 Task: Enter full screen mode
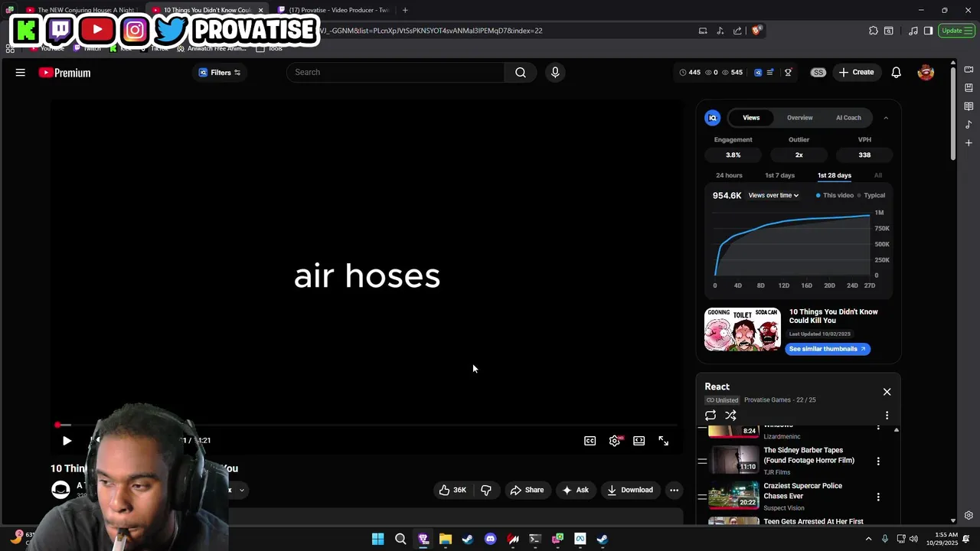(x=663, y=441)
